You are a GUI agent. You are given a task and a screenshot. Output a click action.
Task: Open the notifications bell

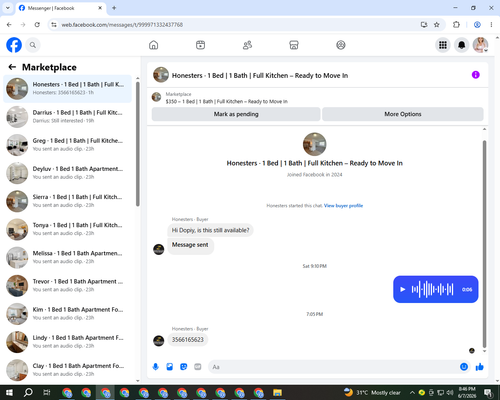pyautogui.click(x=461, y=45)
